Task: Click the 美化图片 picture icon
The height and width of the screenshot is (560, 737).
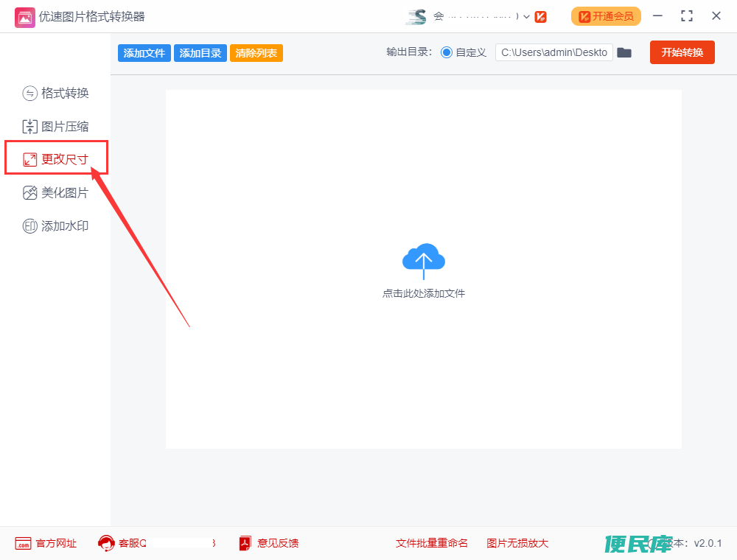Action: click(x=29, y=192)
